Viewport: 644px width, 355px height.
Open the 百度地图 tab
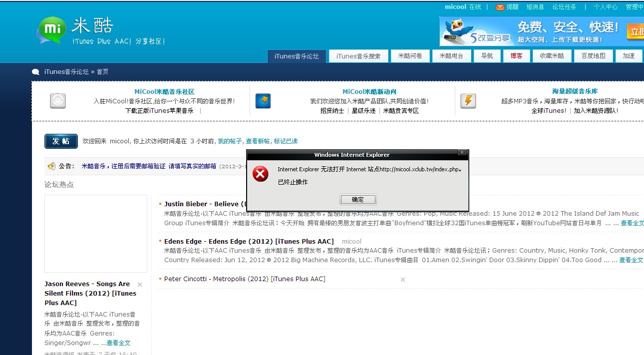(593, 56)
